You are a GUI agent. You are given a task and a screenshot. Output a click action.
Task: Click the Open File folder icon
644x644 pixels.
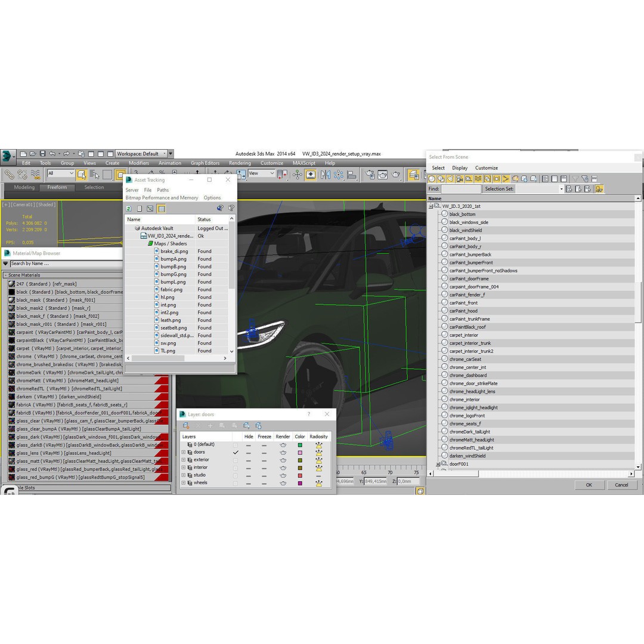click(33, 154)
